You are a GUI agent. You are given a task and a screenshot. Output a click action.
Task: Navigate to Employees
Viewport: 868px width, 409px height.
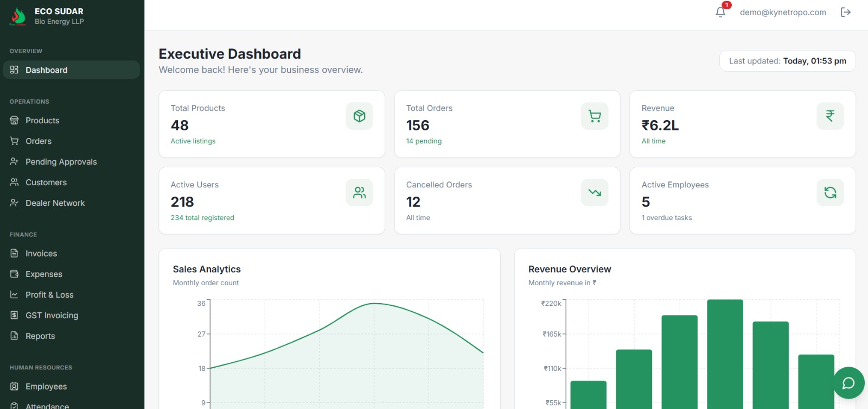pos(71,387)
